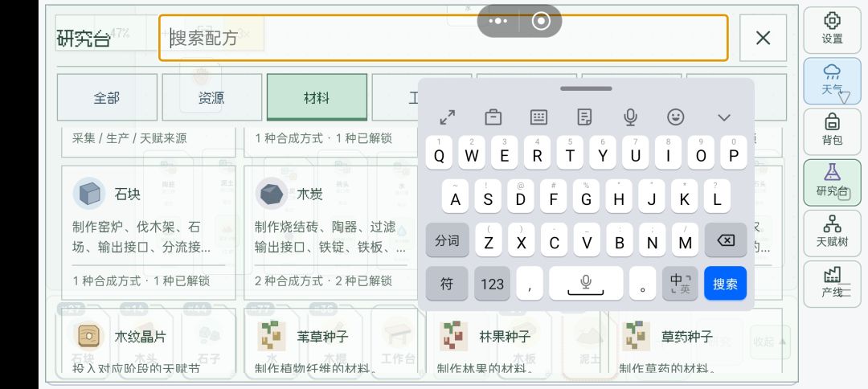Screen dimensions: 868x389
Task: Open the 研究台 flask sidebar button
Action: (832, 182)
